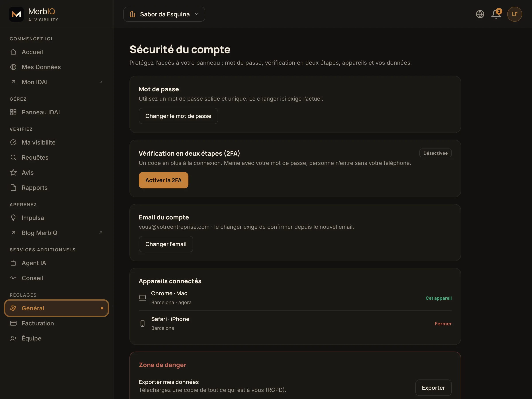Click the gauge icon beside Ma visibilité
The height and width of the screenshot is (399, 532).
click(13, 142)
